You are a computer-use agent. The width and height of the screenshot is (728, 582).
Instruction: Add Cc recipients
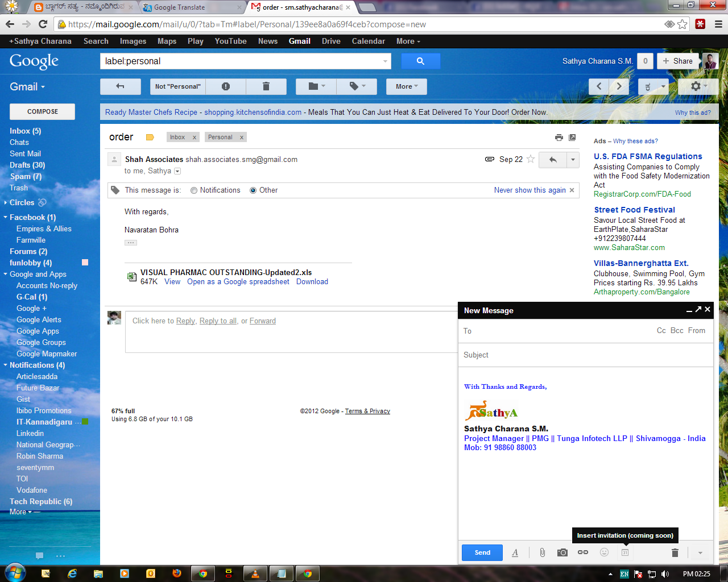click(661, 331)
